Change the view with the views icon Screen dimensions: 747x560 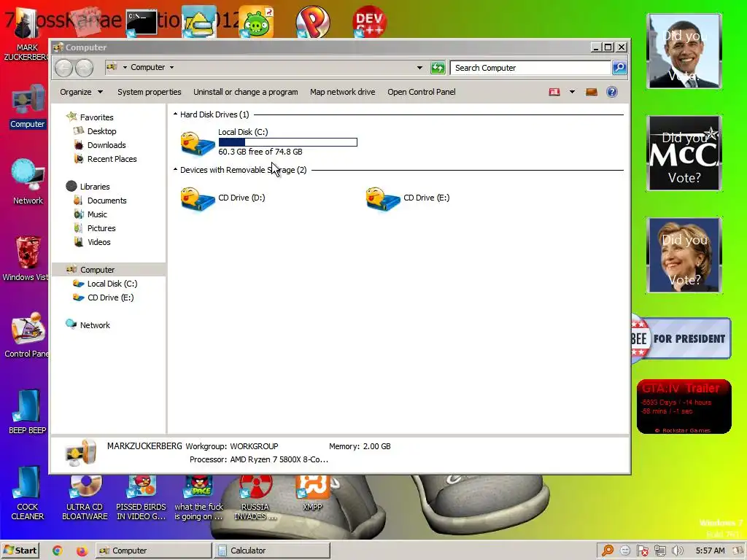click(x=554, y=92)
